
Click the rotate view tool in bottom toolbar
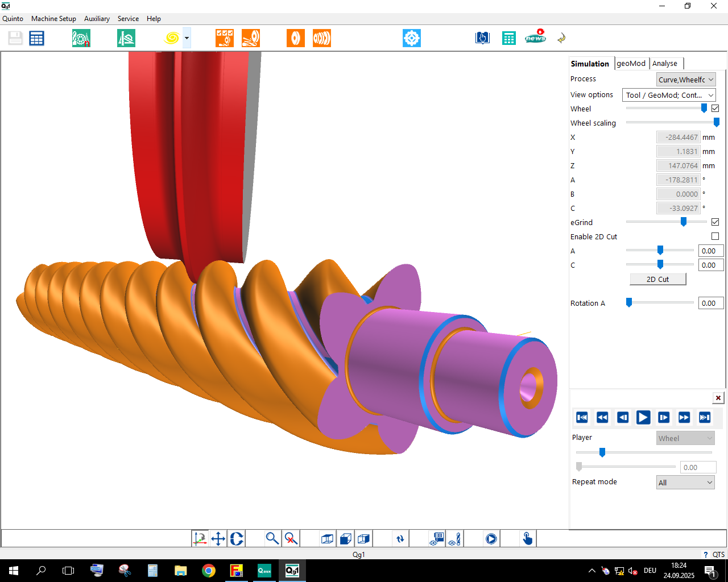click(237, 539)
